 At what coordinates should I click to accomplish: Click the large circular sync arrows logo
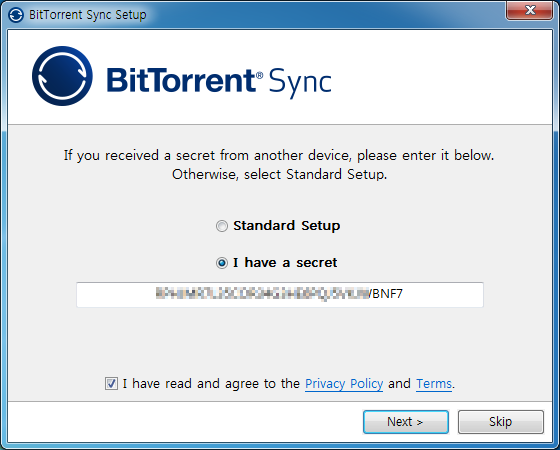click(62, 76)
